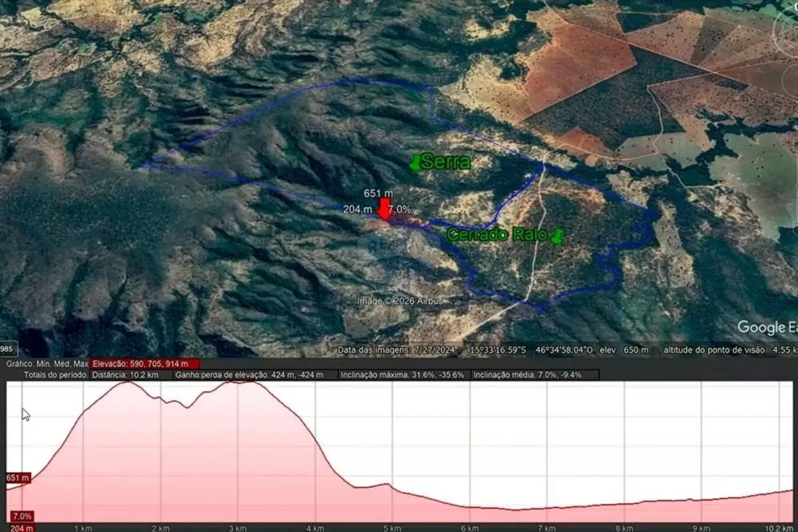Click the 'elev 650 m' status readout

pyautogui.click(x=624, y=350)
